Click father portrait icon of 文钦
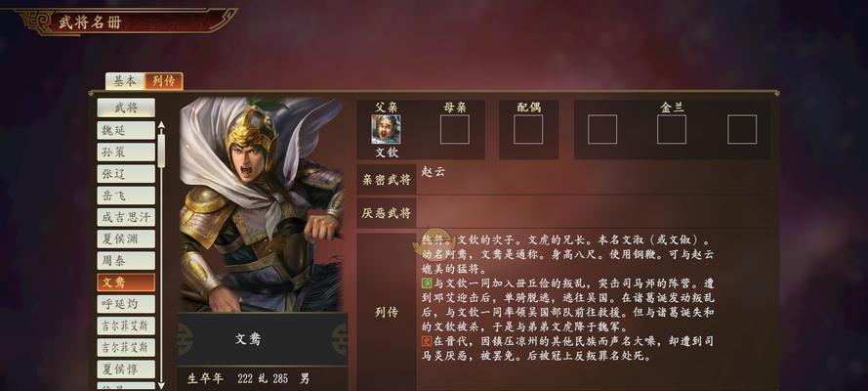The height and width of the screenshot is (391, 868). coord(386,129)
